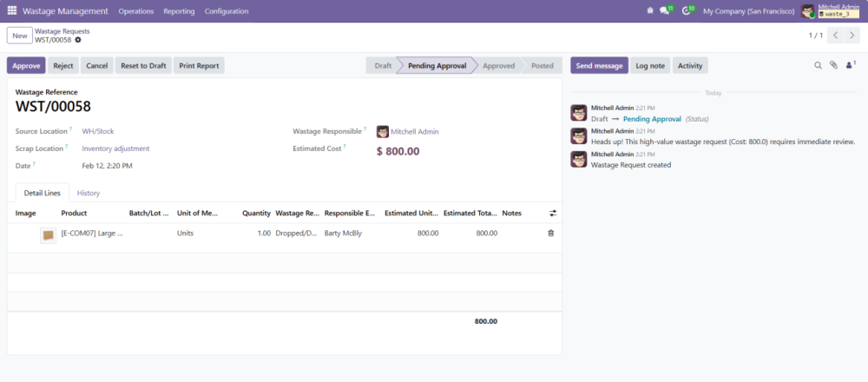Open the Configuration menu
The width and height of the screenshot is (868, 382).
pyautogui.click(x=227, y=11)
